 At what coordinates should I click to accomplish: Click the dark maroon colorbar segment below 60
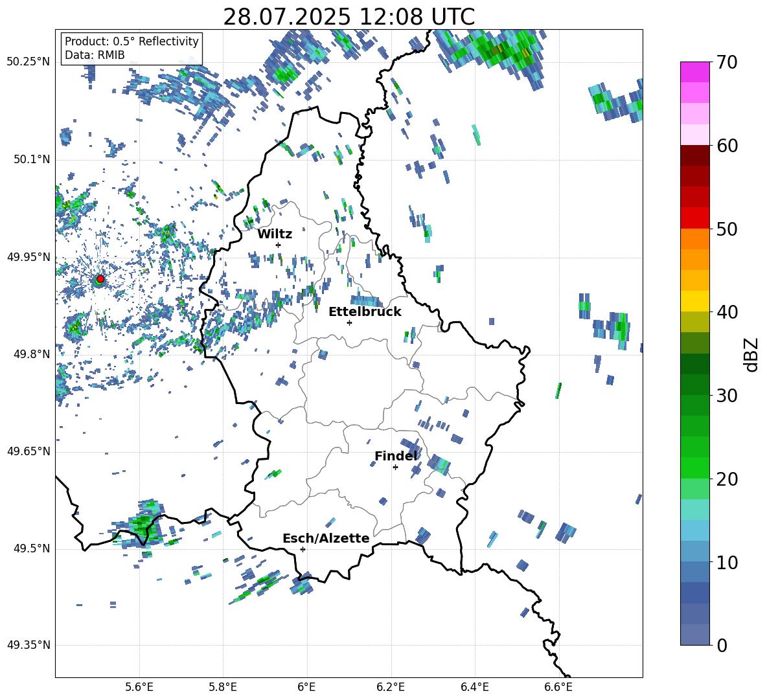pyautogui.click(x=694, y=155)
